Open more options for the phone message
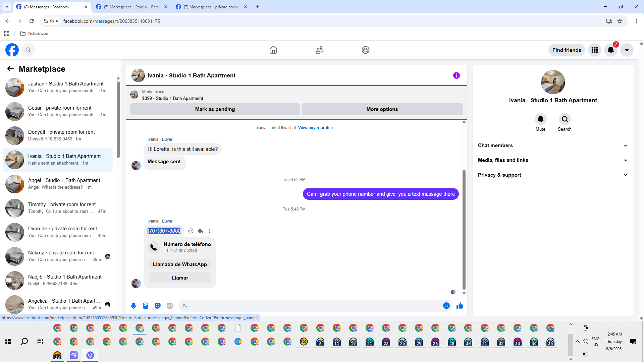 point(210,231)
